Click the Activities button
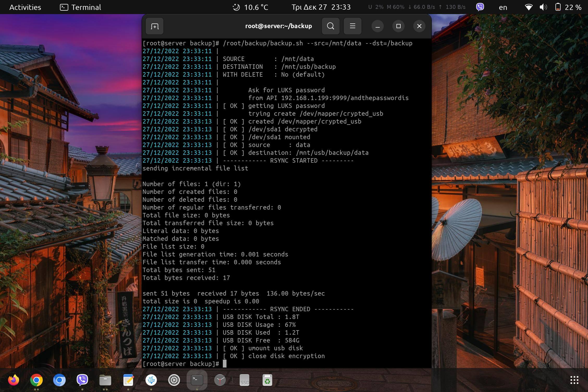Viewport: 588px width, 392px height. point(25,7)
